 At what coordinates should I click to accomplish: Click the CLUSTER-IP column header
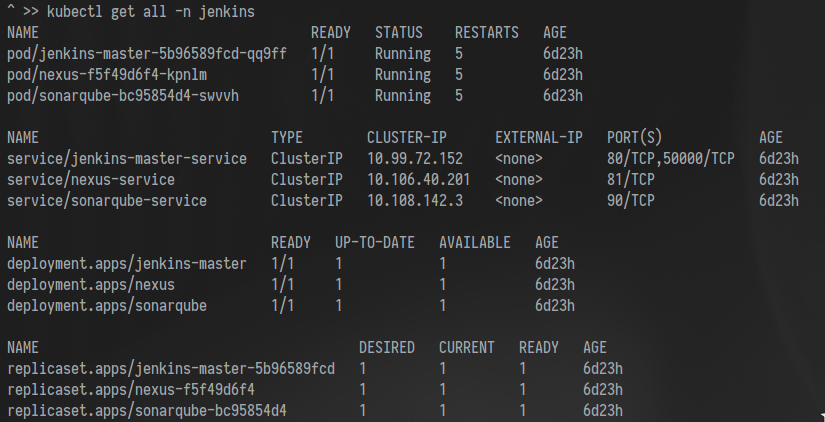coord(407,138)
